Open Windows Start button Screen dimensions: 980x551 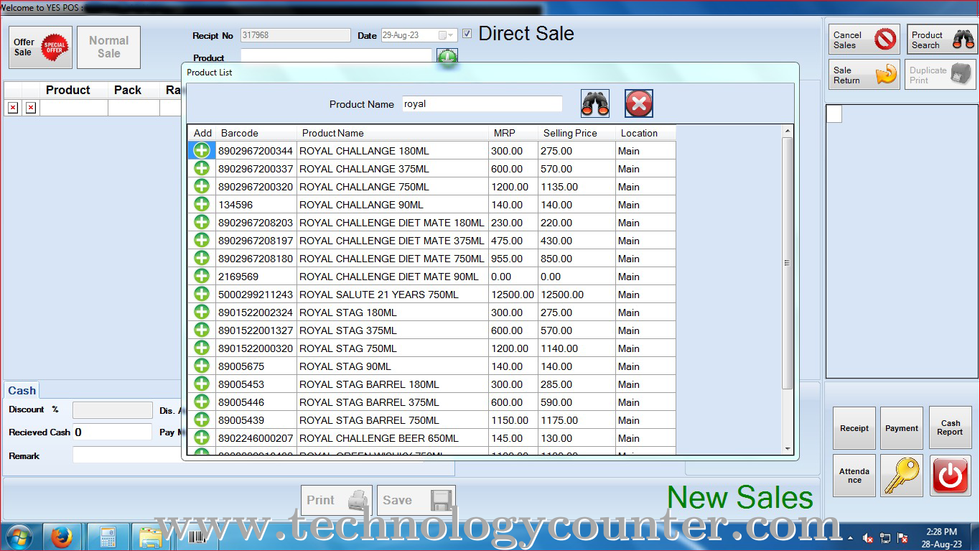coord(19,537)
